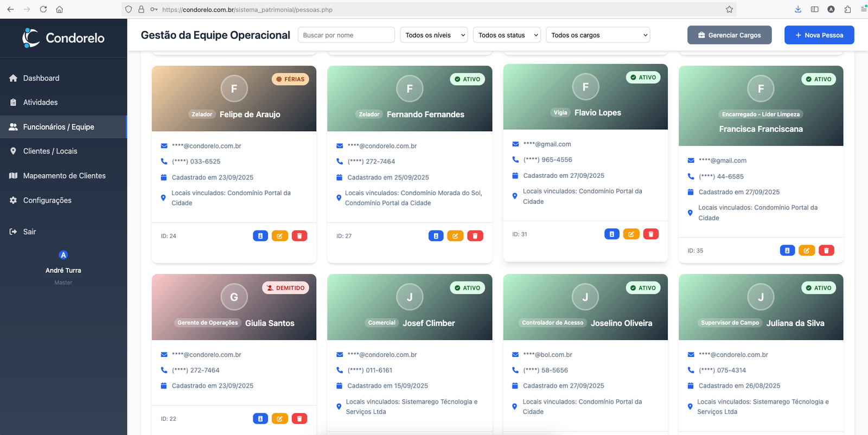This screenshot has height=435, width=868.
Task: Open the browser downloads icon
Action: coord(797,9)
